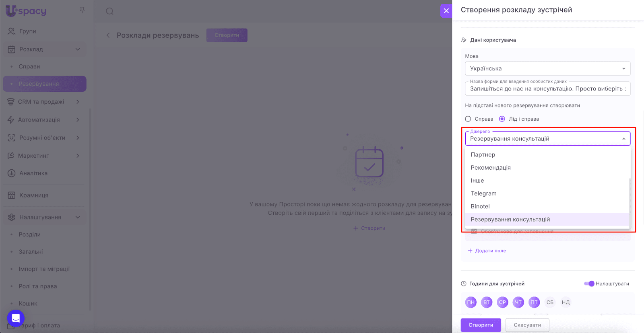Click the Розумні об'єкти icon
The height and width of the screenshot is (333, 644).
(11, 138)
